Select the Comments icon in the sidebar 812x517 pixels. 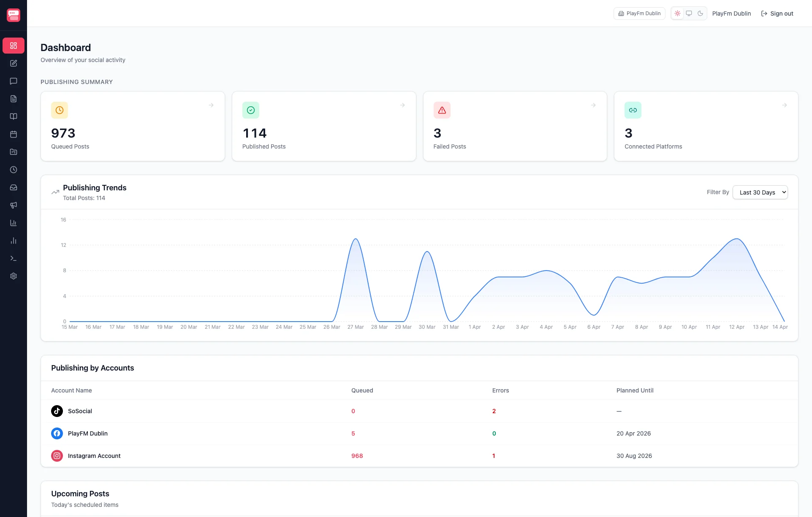pyautogui.click(x=14, y=81)
